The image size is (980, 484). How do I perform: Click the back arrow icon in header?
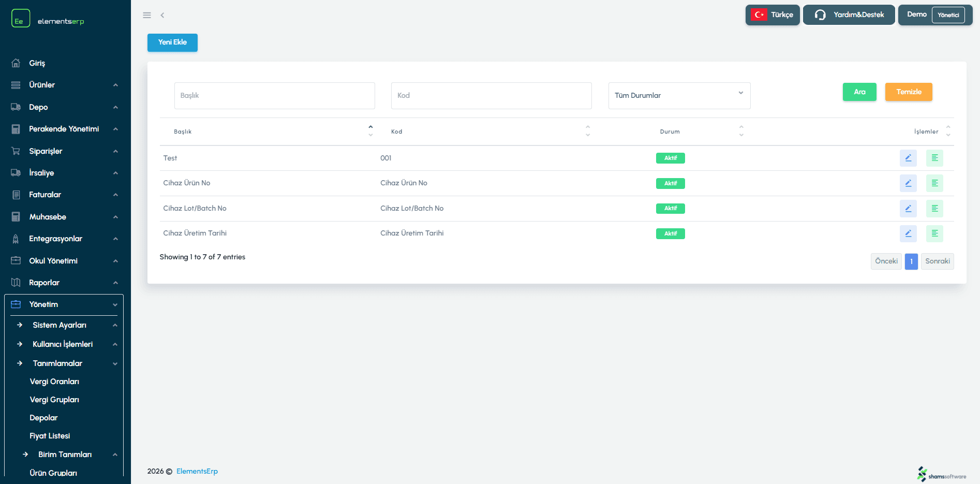[162, 16]
